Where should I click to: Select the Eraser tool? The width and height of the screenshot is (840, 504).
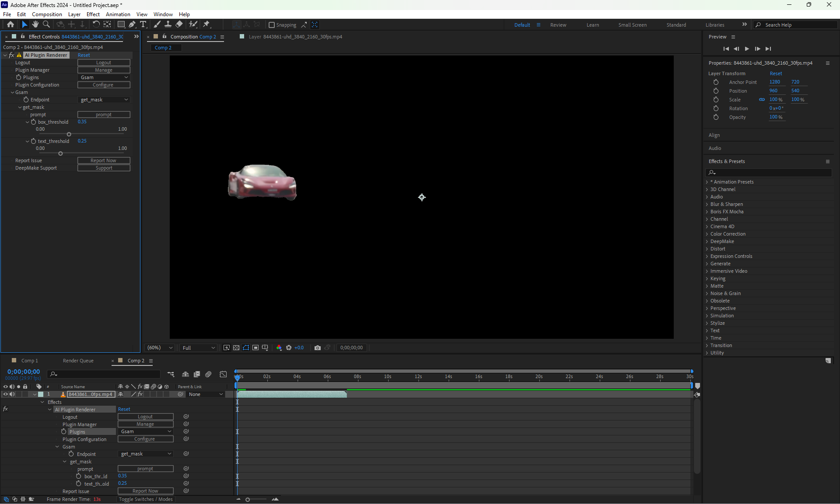pos(179,24)
